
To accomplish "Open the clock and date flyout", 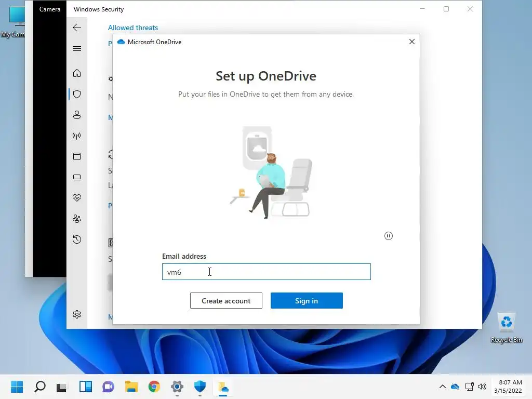I will click(x=508, y=387).
